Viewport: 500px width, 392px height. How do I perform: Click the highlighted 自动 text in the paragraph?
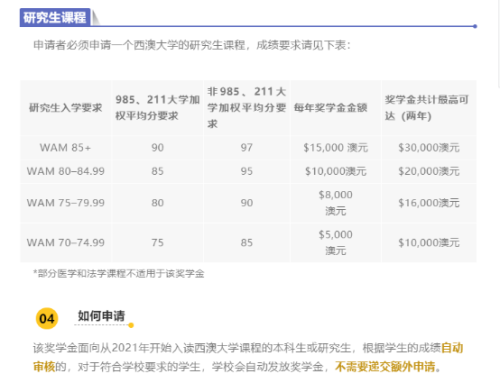pyautogui.click(x=452, y=348)
